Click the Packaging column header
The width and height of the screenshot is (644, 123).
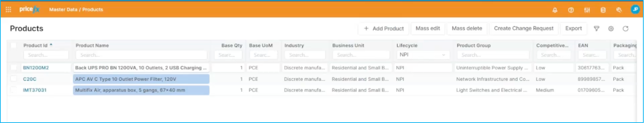pyautogui.click(x=625, y=45)
